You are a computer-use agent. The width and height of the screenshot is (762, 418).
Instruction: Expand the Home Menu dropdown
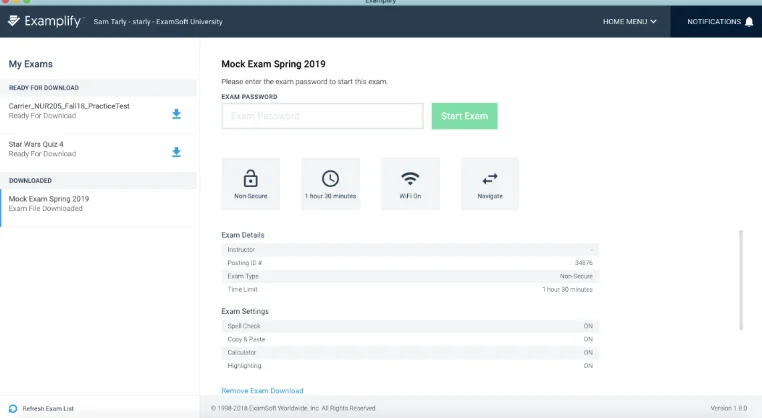pyautogui.click(x=629, y=21)
